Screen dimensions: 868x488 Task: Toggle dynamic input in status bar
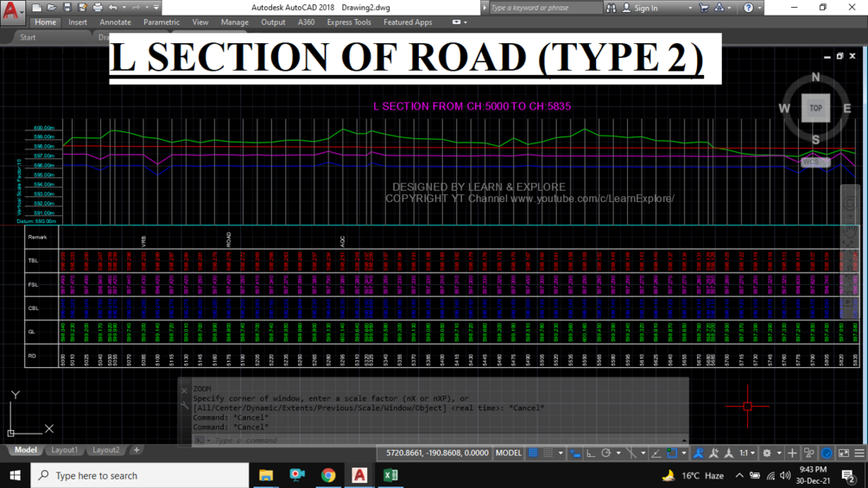575,453
